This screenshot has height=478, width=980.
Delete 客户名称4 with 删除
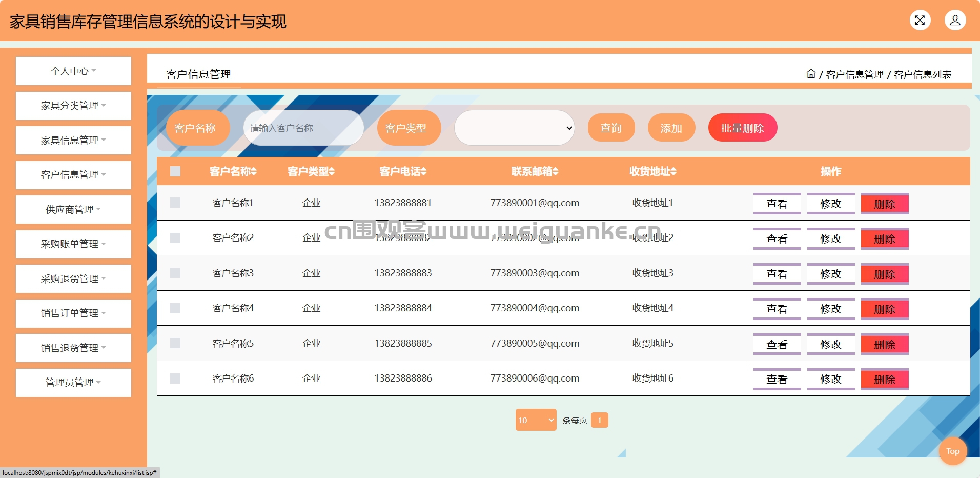pos(885,309)
